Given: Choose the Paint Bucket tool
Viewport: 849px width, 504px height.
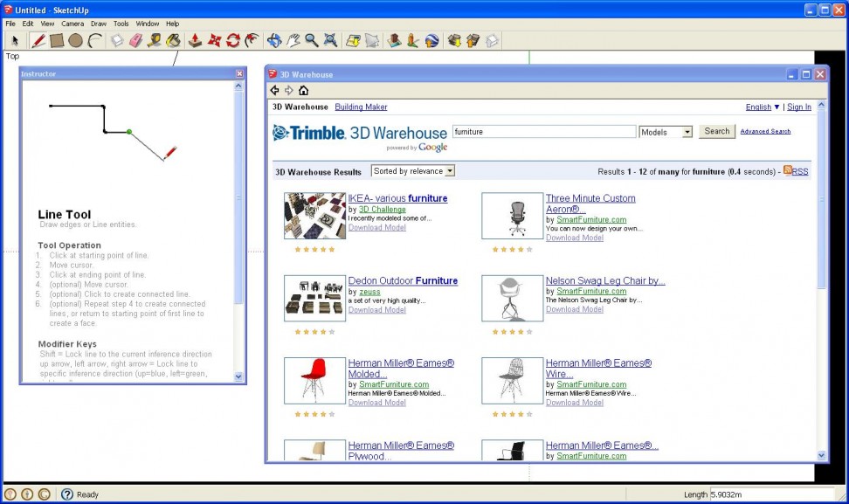Looking at the screenshot, I should pos(173,40).
